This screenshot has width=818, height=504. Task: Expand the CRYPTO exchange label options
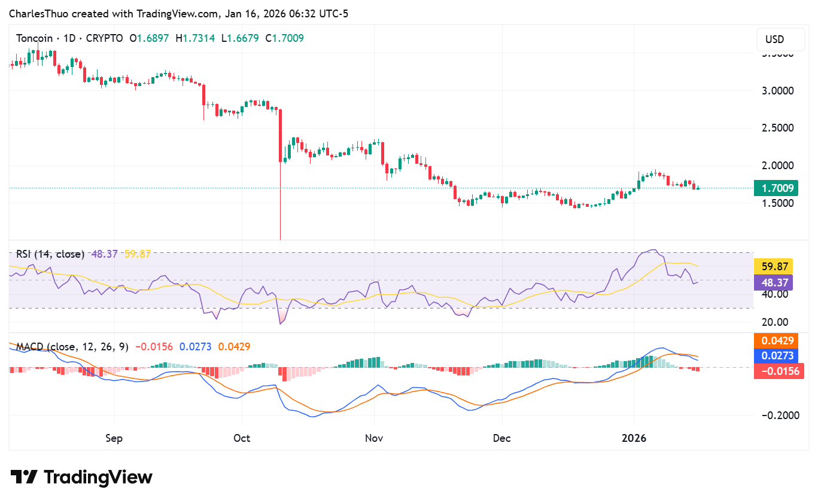105,38
